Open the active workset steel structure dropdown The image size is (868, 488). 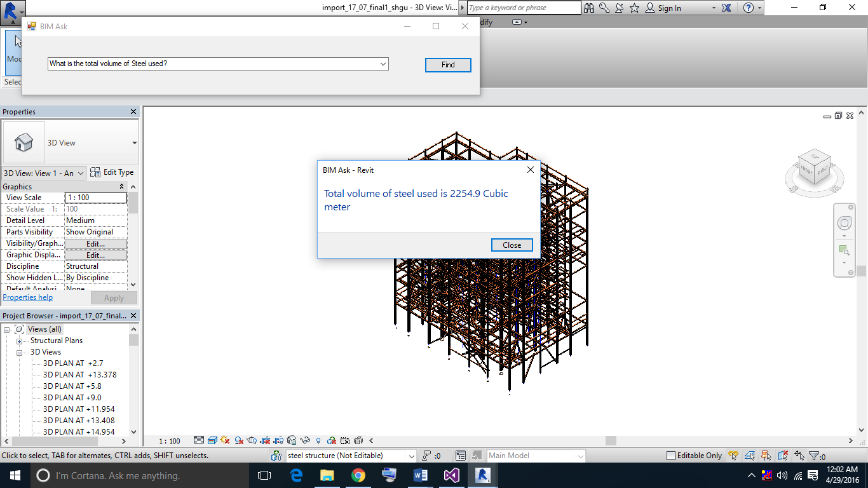(x=411, y=456)
